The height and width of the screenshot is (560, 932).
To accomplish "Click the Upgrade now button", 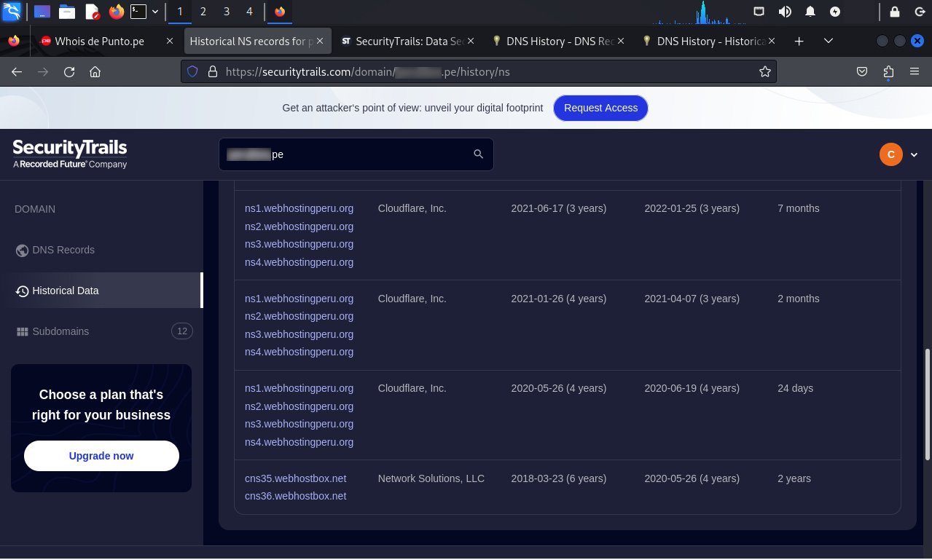I will pyautogui.click(x=101, y=456).
